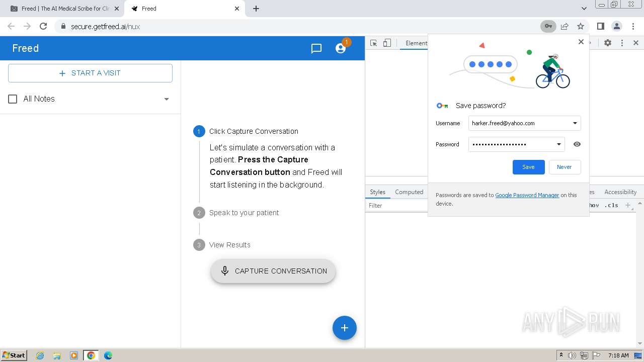Open the media player taskbar icon
Image resolution: width=644 pixels, height=362 pixels.
coord(74,355)
